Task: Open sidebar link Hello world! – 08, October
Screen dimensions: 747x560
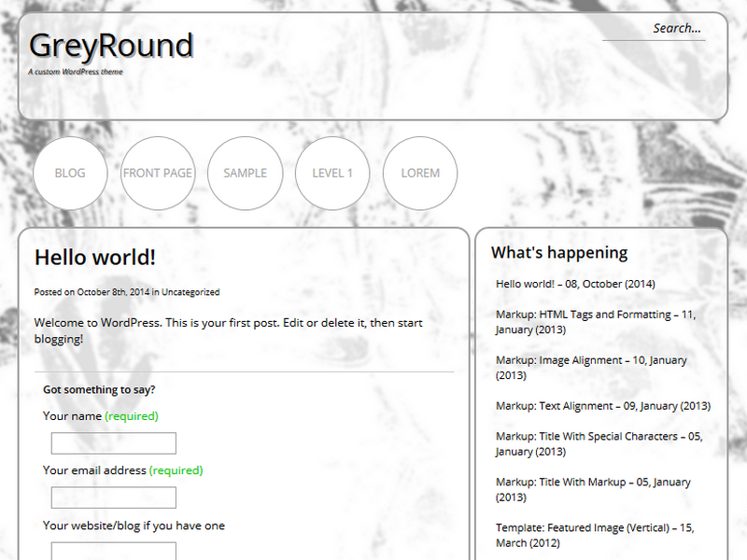Action: click(575, 284)
